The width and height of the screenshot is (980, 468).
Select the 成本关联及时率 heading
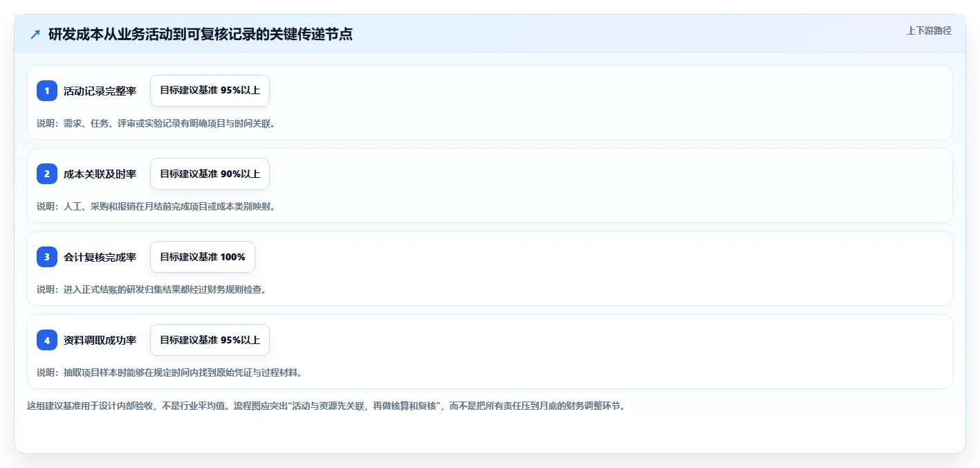point(100,174)
